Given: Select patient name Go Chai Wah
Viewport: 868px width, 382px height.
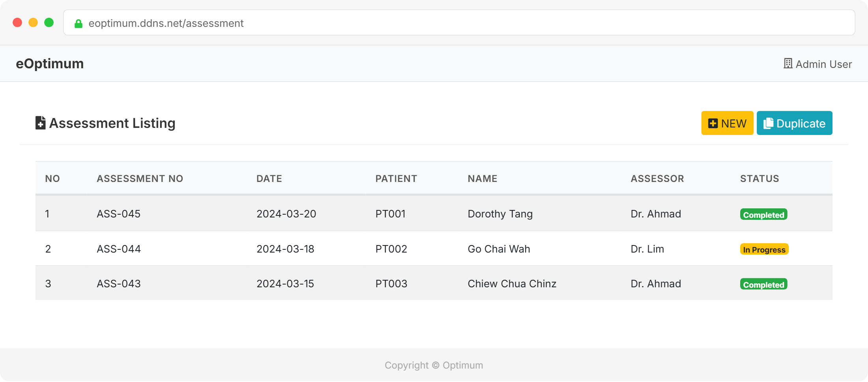Looking at the screenshot, I should coord(499,249).
